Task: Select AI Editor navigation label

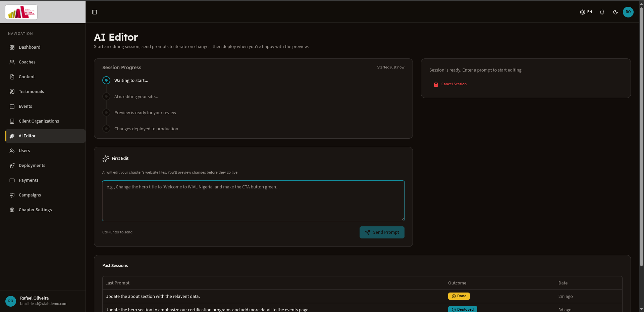Action: 27,136
